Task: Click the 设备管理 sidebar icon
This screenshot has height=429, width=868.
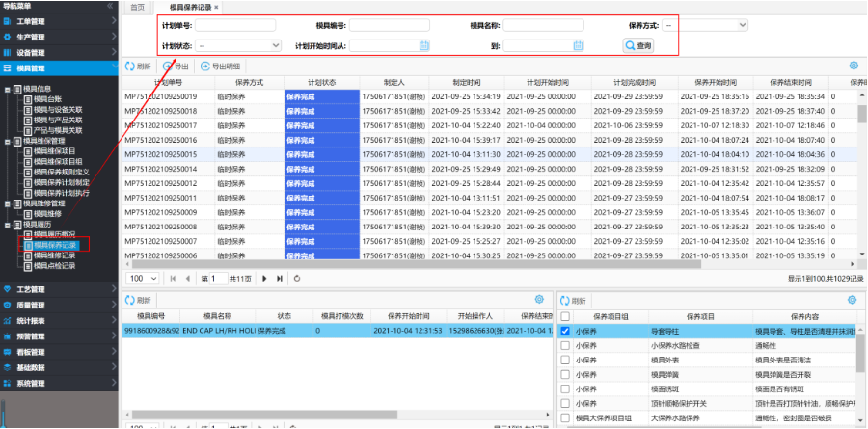Action: [7, 53]
